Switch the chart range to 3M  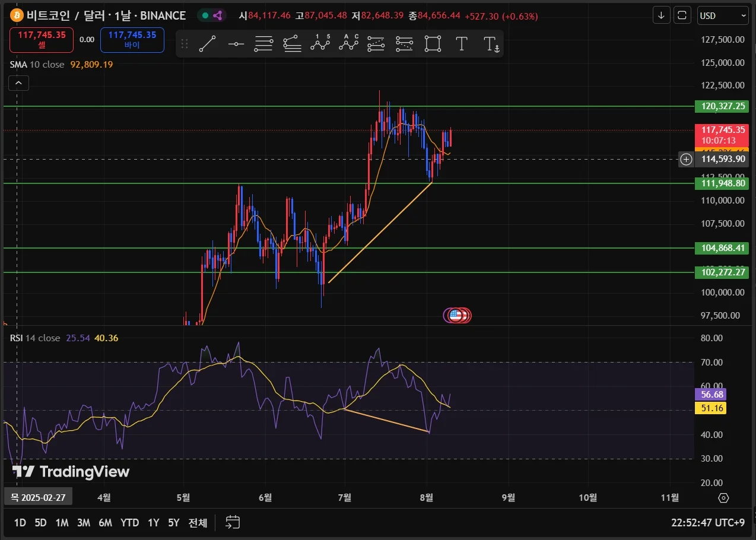(x=84, y=523)
